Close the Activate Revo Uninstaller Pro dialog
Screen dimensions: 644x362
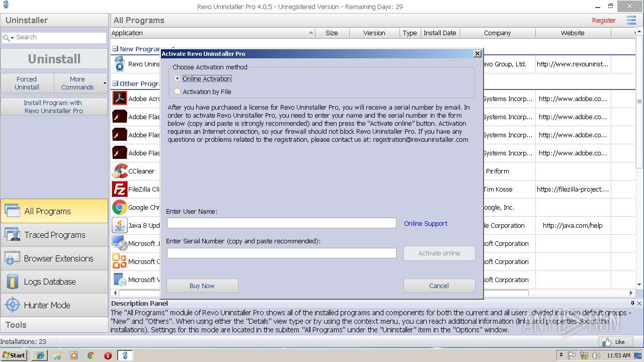(477, 54)
